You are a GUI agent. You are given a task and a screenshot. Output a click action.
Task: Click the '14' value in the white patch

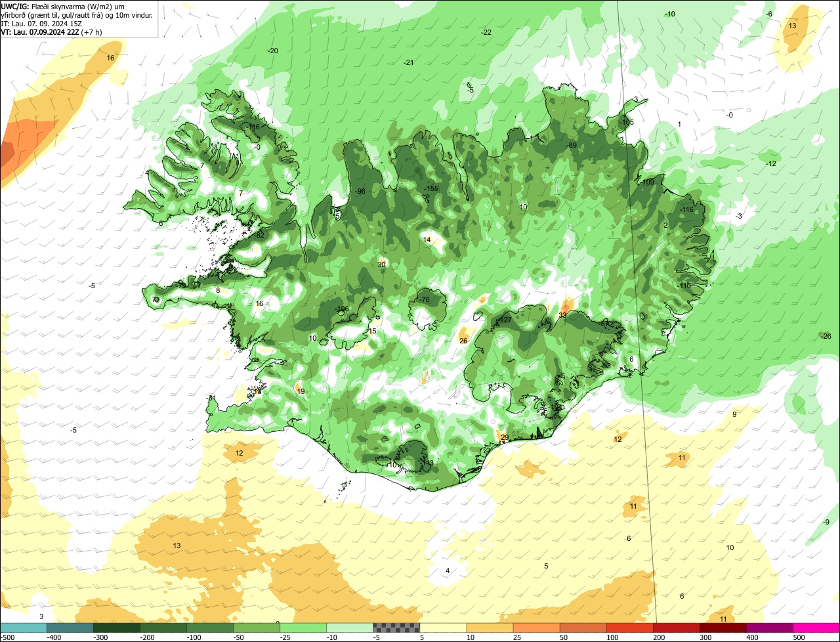[427, 240]
